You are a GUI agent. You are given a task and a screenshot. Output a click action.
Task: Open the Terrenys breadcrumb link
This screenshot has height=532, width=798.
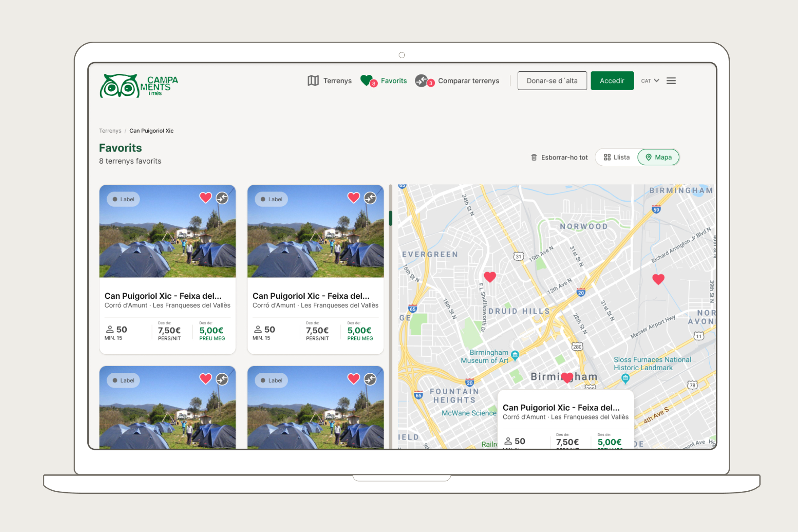110,131
